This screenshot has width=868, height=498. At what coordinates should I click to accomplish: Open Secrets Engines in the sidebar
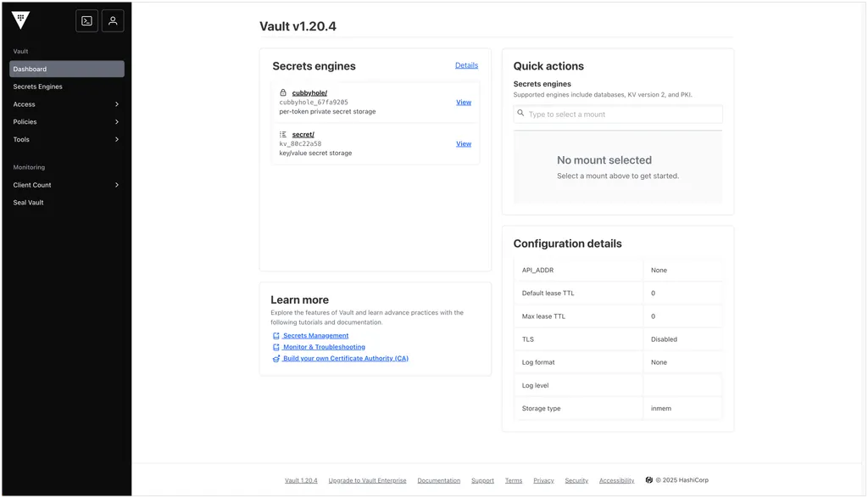coord(67,87)
